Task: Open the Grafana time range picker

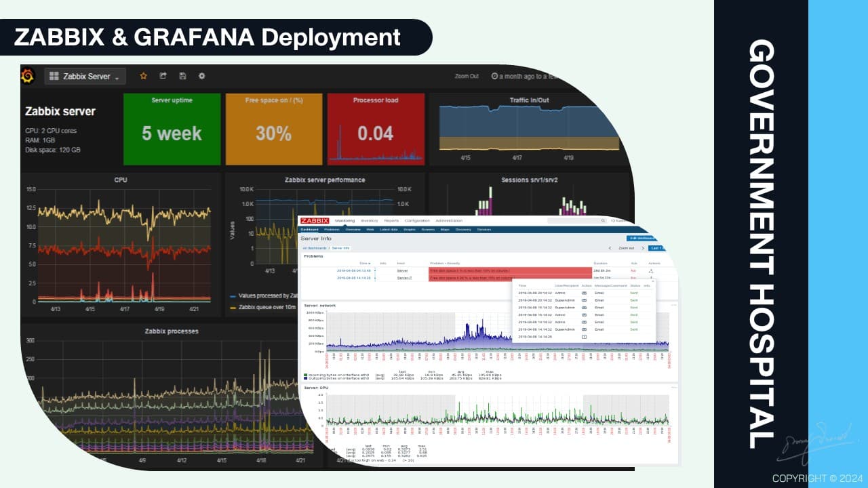Action: tap(526, 76)
